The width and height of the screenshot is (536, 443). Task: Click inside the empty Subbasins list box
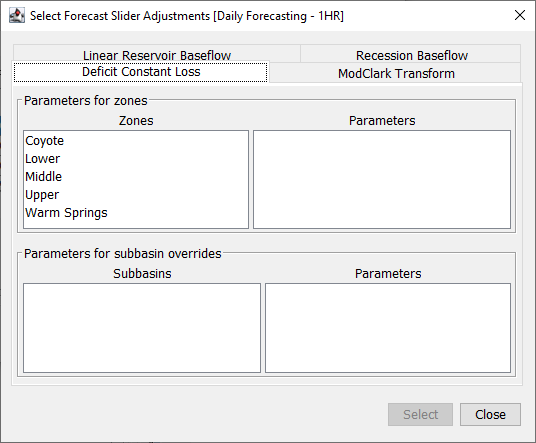coord(142,328)
